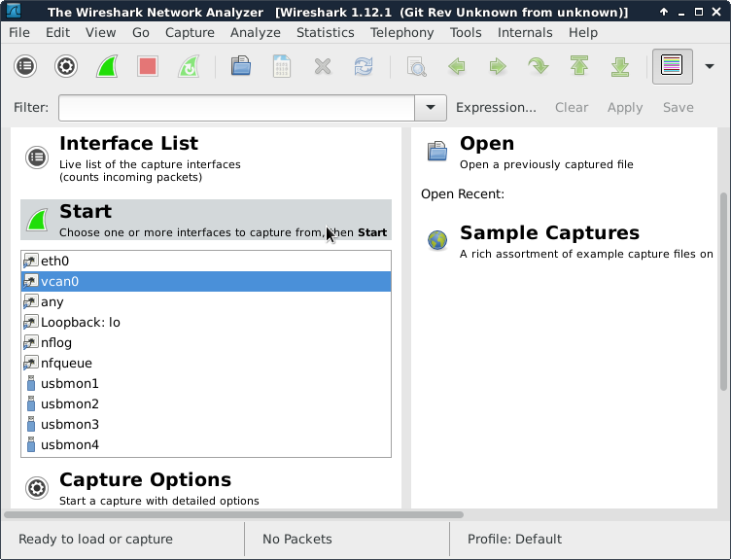Open the Sample Captures link

point(549,233)
